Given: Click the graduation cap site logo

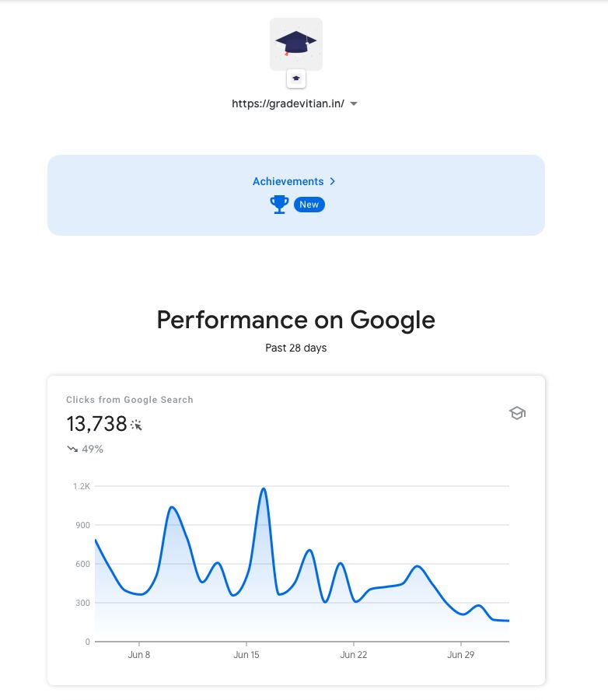Looking at the screenshot, I should point(296,44).
